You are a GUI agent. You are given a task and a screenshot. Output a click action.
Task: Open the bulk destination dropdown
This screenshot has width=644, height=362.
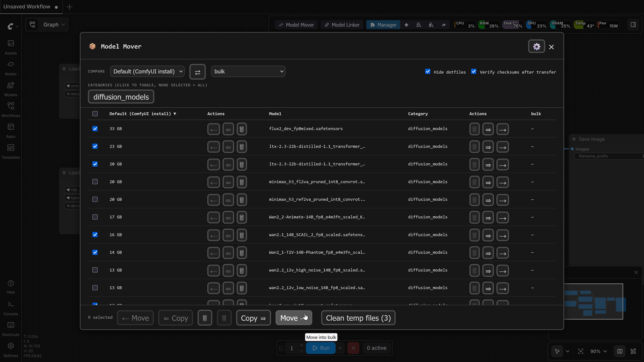click(x=248, y=71)
